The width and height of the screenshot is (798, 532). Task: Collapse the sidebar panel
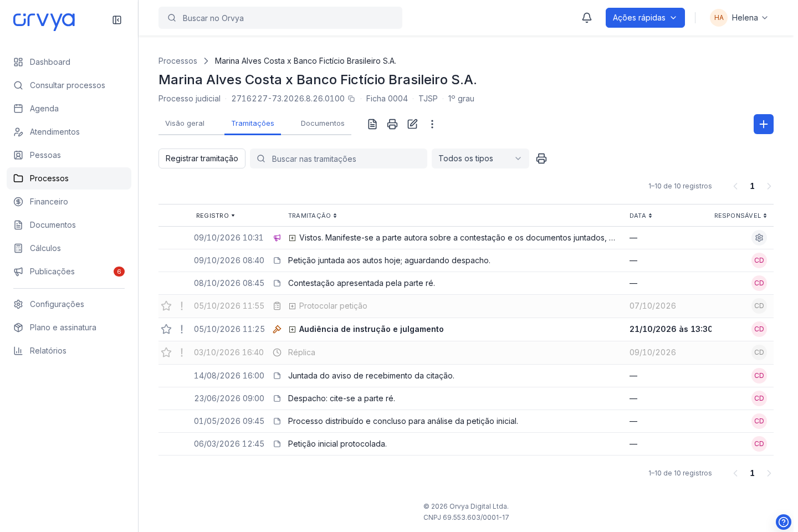117,20
